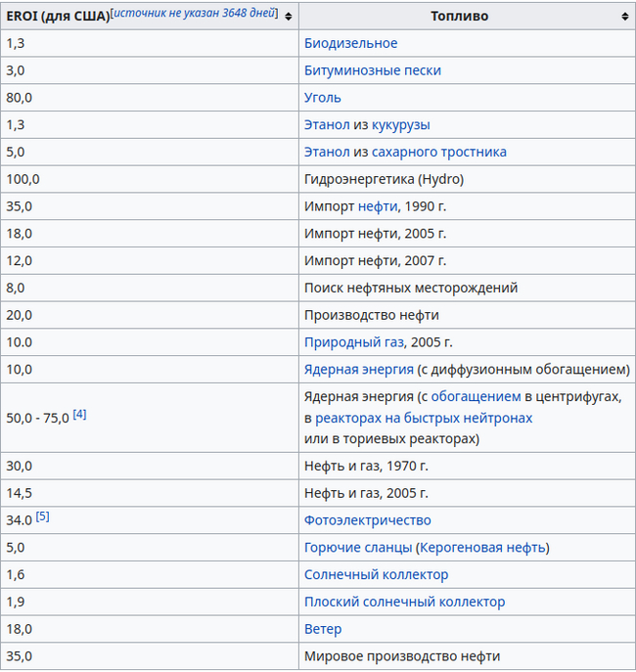Screen dimensions: 636x672
Task: Select the 20,0 value cell
Action: pos(150,315)
